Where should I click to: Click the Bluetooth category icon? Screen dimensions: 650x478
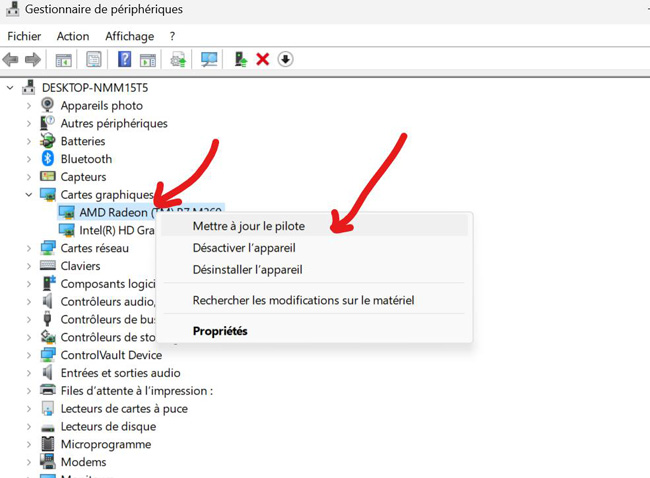[x=47, y=159]
